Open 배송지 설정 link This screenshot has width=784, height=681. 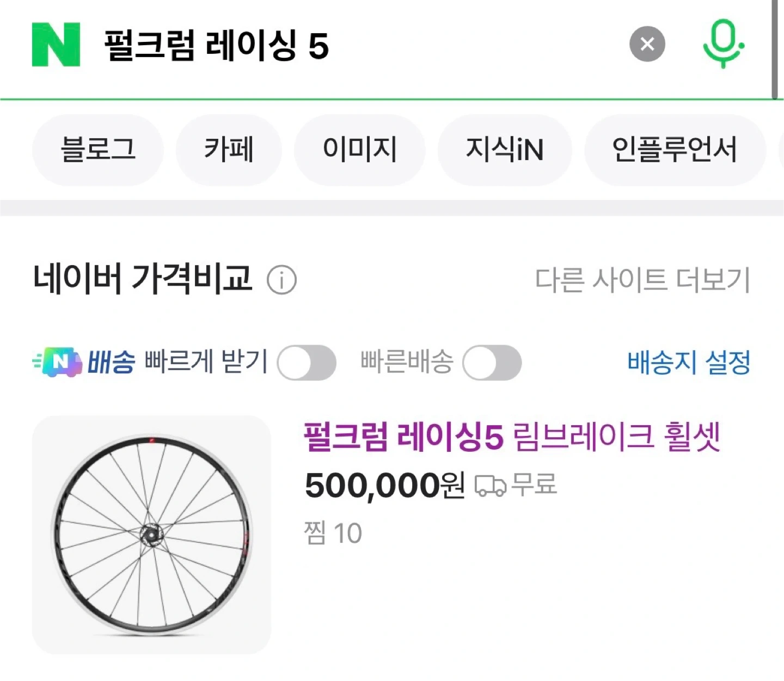click(689, 362)
